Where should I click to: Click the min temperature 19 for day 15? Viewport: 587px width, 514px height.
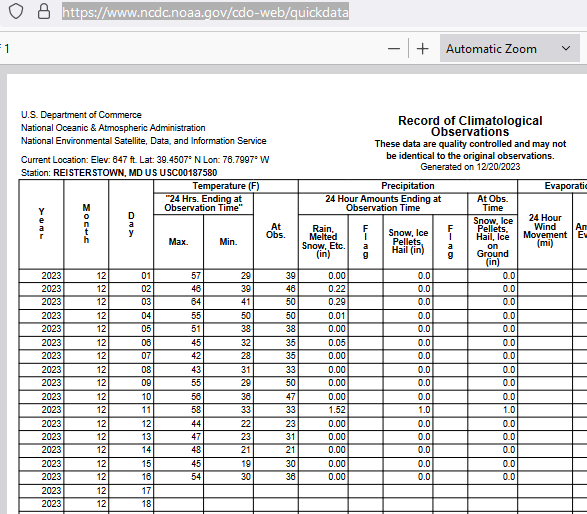coord(246,464)
